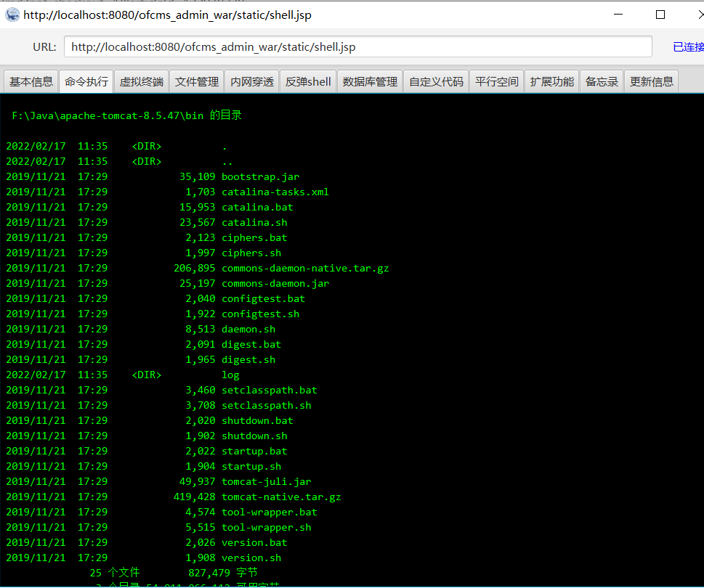The image size is (704, 588).
Task: Click version.sh in the listing
Action: pyautogui.click(x=251, y=558)
